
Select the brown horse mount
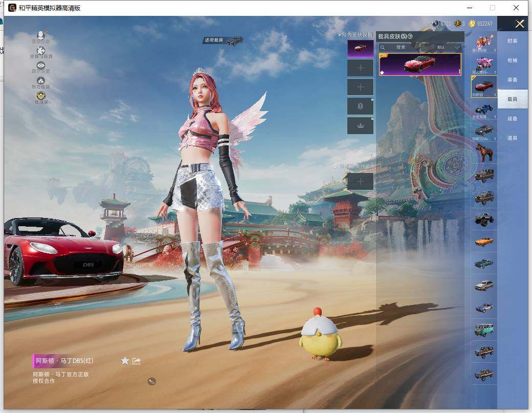[x=484, y=153]
